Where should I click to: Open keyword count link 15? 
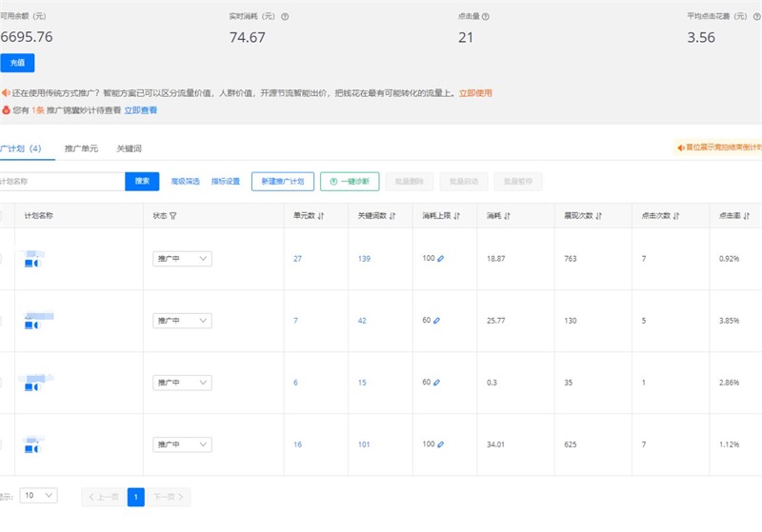pos(362,383)
